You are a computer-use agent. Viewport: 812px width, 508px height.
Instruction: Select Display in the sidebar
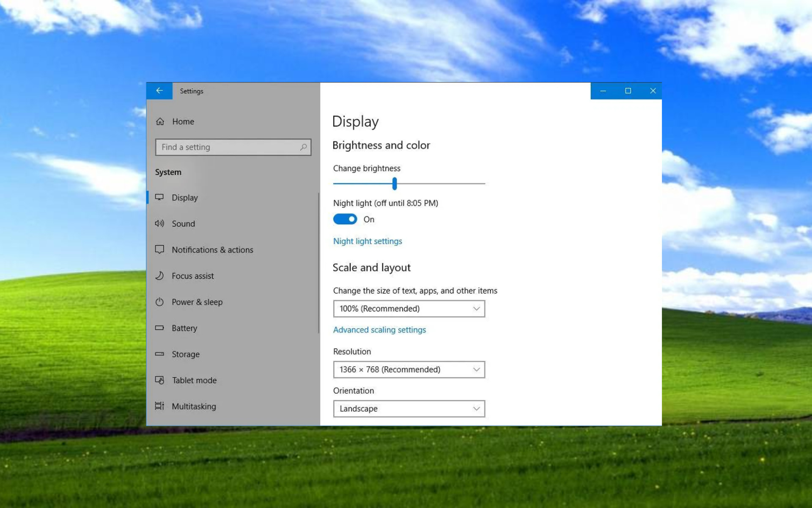click(185, 198)
